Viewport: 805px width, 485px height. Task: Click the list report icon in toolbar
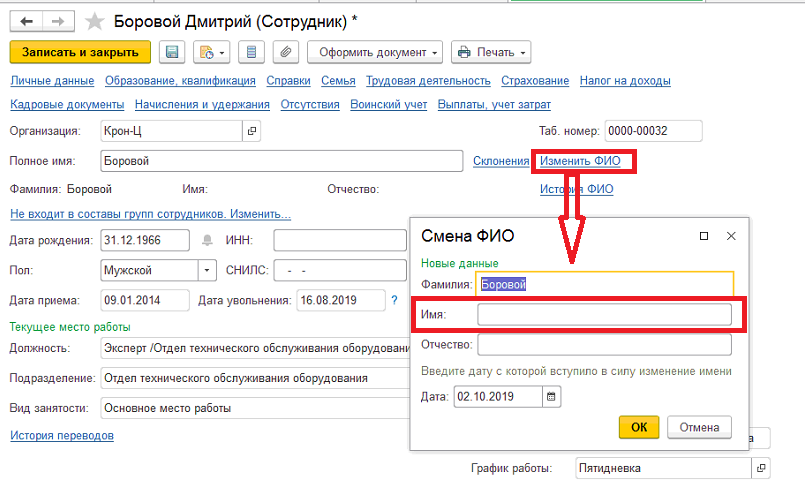click(x=251, y=52)
